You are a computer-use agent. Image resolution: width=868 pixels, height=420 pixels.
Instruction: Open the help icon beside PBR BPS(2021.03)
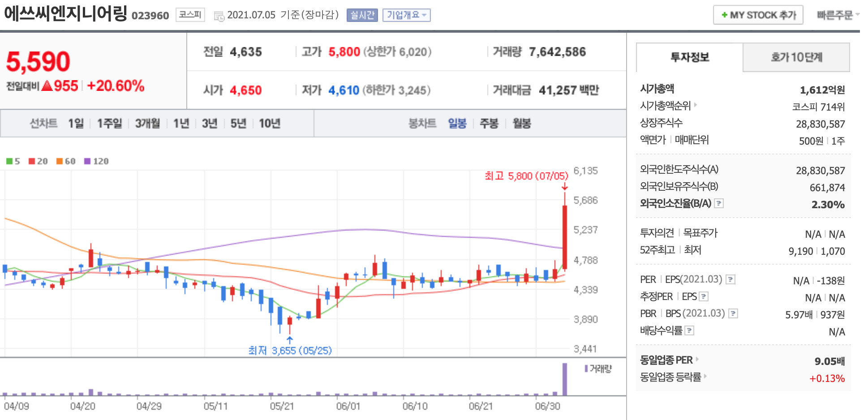tap(733, 313)
